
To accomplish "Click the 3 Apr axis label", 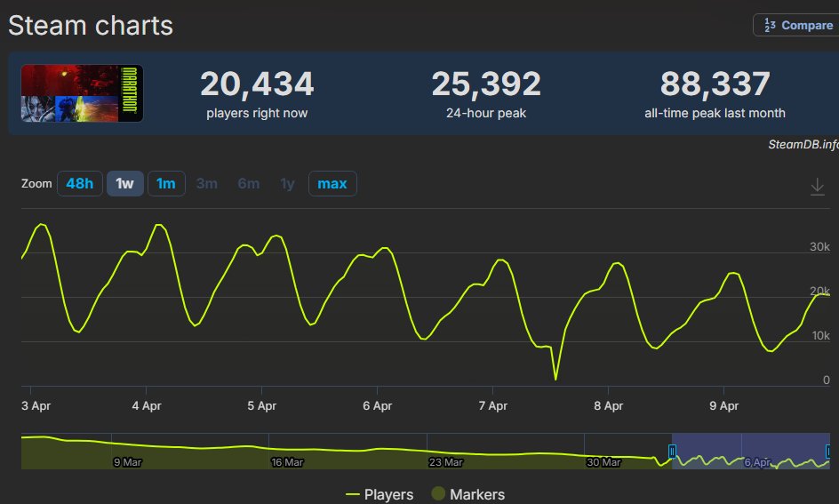I will (x=36, y=405).
